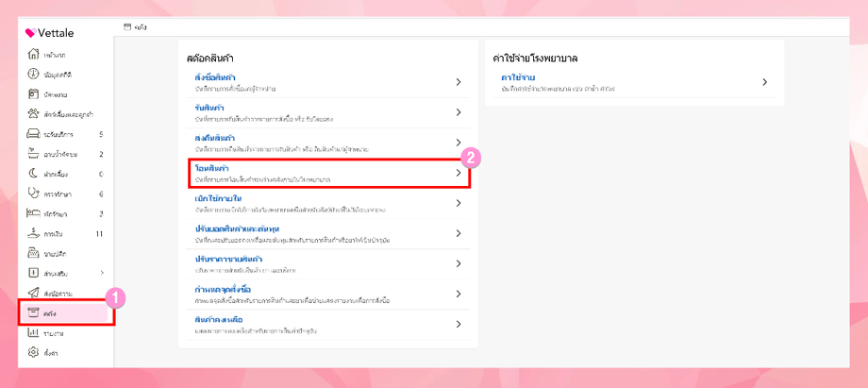Open the paw print pets and customers icon
This screenshot has width=868, height=388.
tap(33, 114)
